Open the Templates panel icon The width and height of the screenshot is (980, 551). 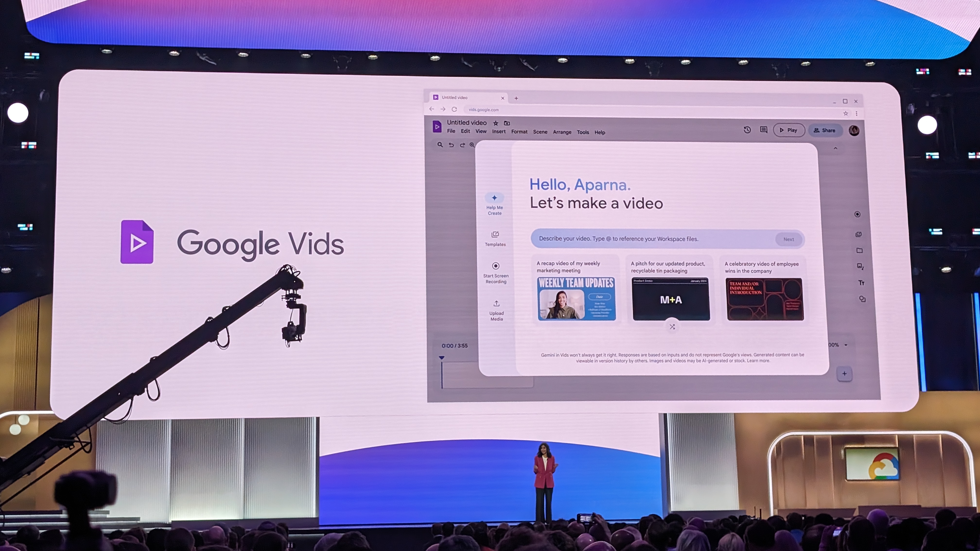(495, 234)
